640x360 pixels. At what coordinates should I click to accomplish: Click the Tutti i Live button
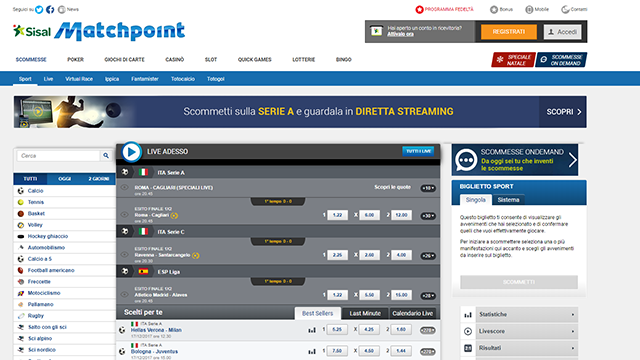pyautogui.click(x=418, y=151)
